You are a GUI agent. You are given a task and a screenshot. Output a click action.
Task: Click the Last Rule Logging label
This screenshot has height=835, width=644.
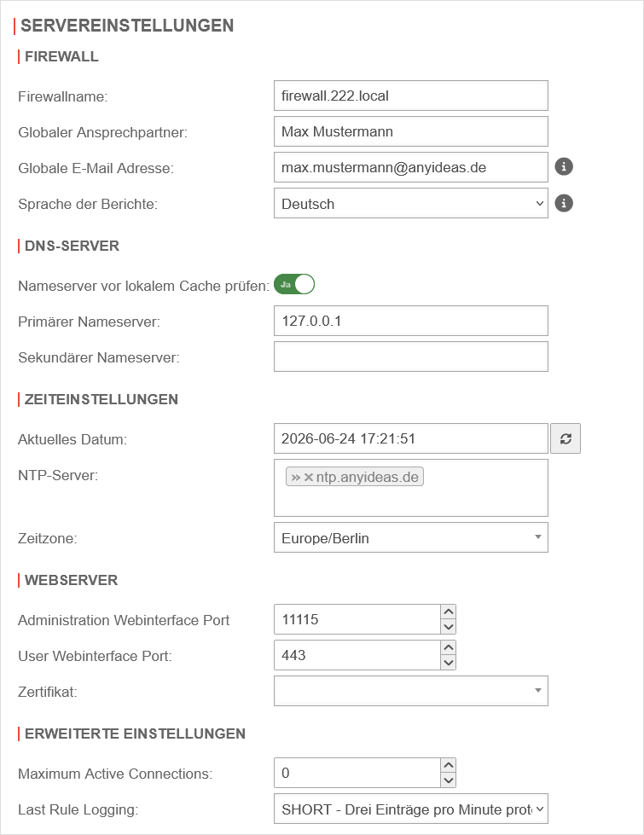click(78, 809)
